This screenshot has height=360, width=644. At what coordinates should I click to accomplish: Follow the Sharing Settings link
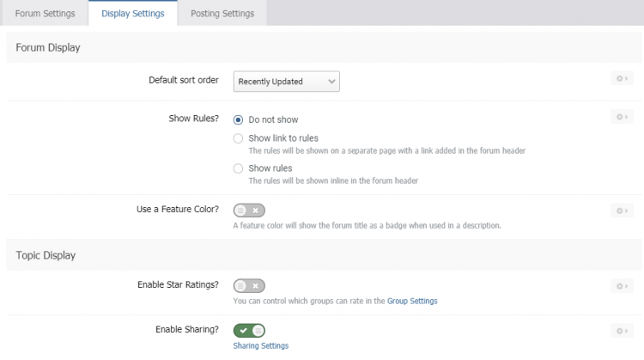coord(260,345)
